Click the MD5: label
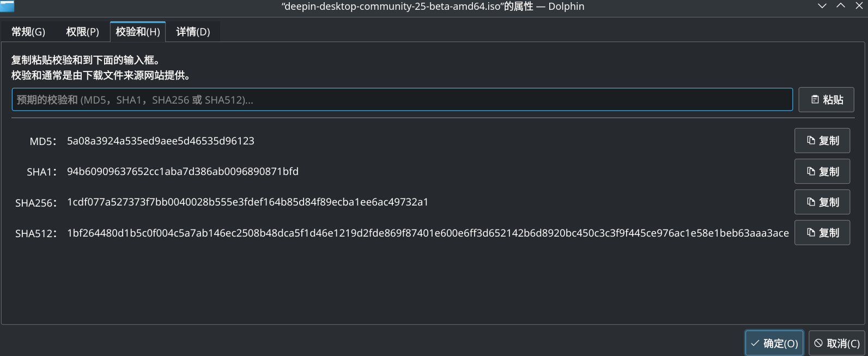868x356 pixels. (x=43, y=141)
